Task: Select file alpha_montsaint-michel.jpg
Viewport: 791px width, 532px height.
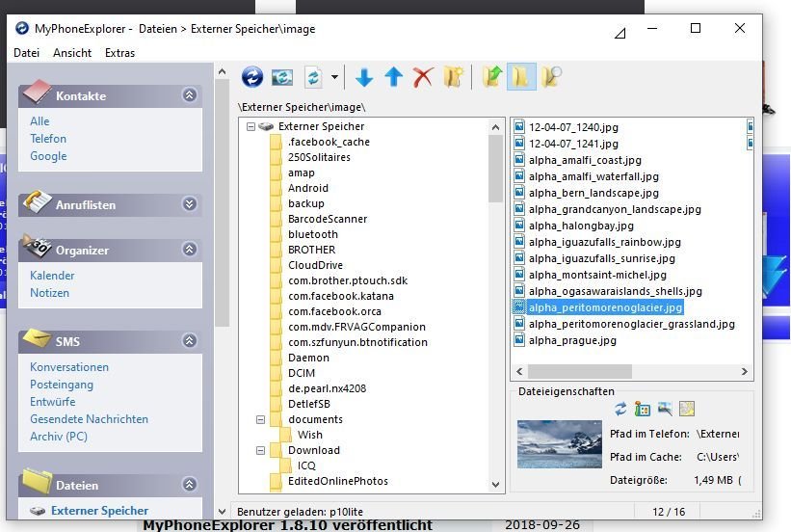Action: (597, 275)
